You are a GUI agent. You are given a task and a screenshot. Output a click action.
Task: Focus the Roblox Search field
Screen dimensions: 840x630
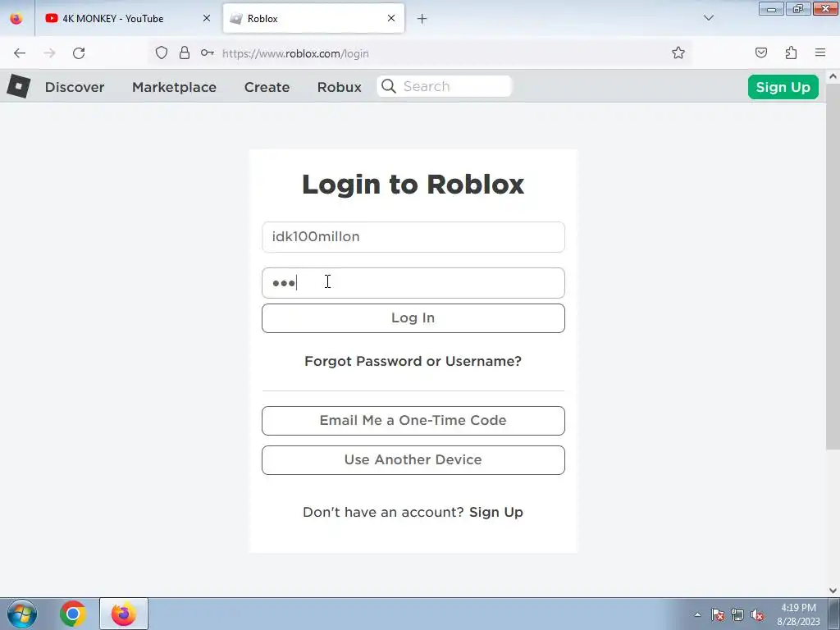coord(444,86)
